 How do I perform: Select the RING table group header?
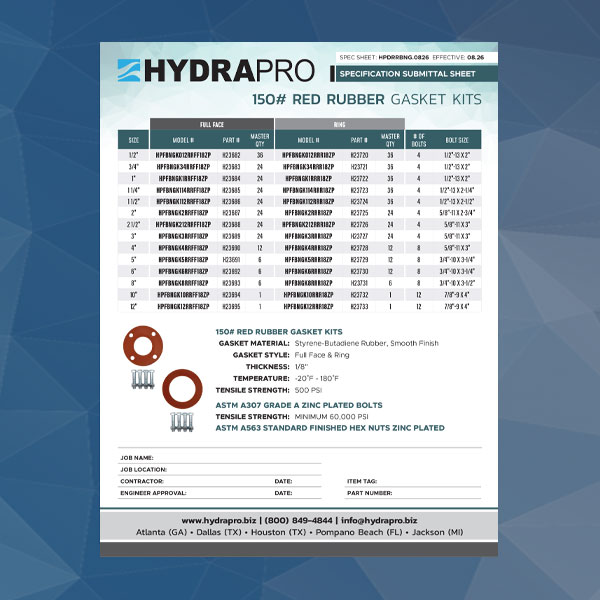339,124
